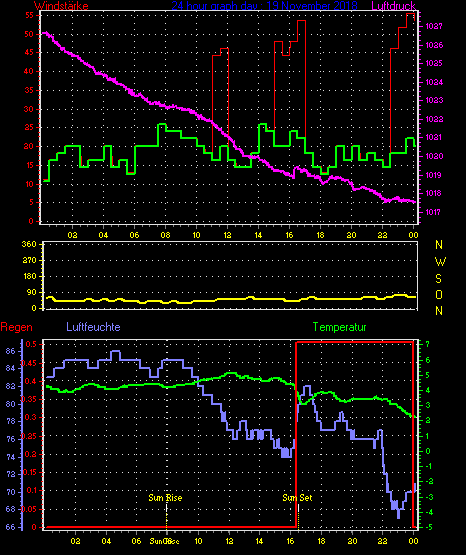This screenshot has height=555, width=466.
Task: Click wind direction axis value 180
Action: click(29, 276)
